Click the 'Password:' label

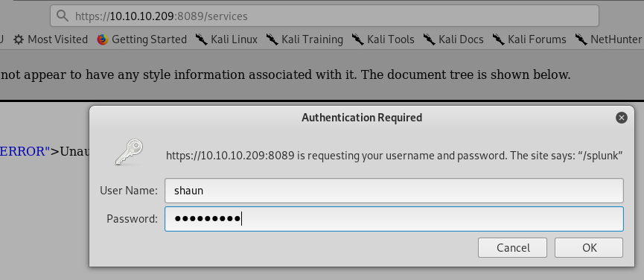pos(132,219)
